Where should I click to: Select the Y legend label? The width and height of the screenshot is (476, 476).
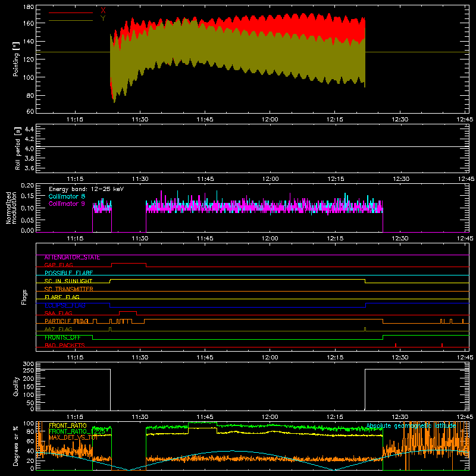(x=103, y=18)
